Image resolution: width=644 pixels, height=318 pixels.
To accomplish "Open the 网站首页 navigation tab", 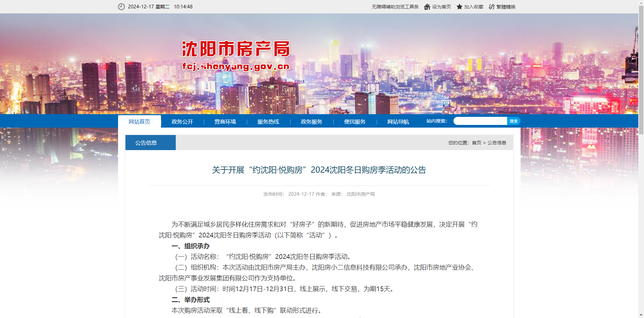I will click(x=140, y=122).
